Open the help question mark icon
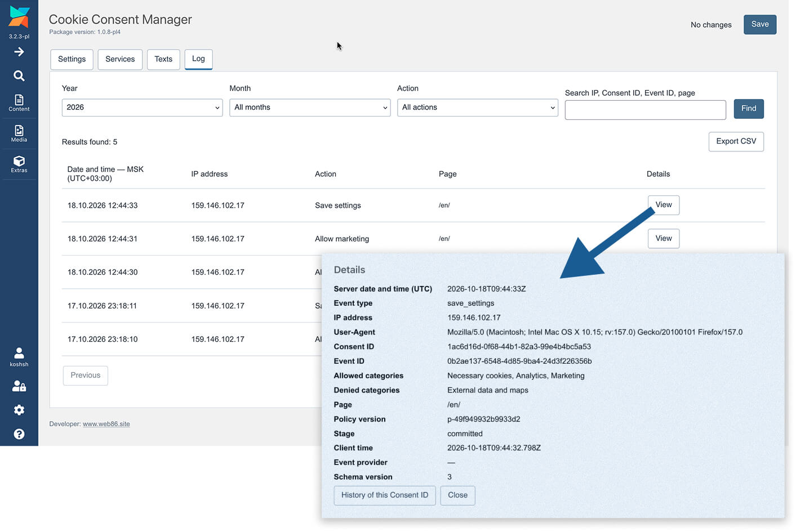 click(19, 434)
